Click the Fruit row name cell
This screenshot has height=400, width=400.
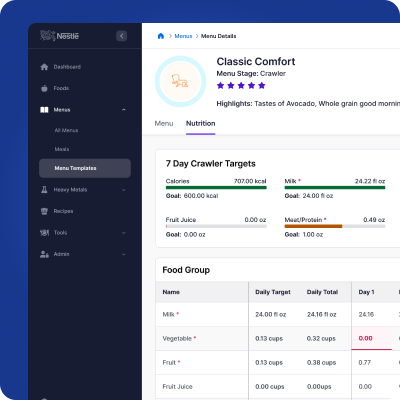(202, 362)
